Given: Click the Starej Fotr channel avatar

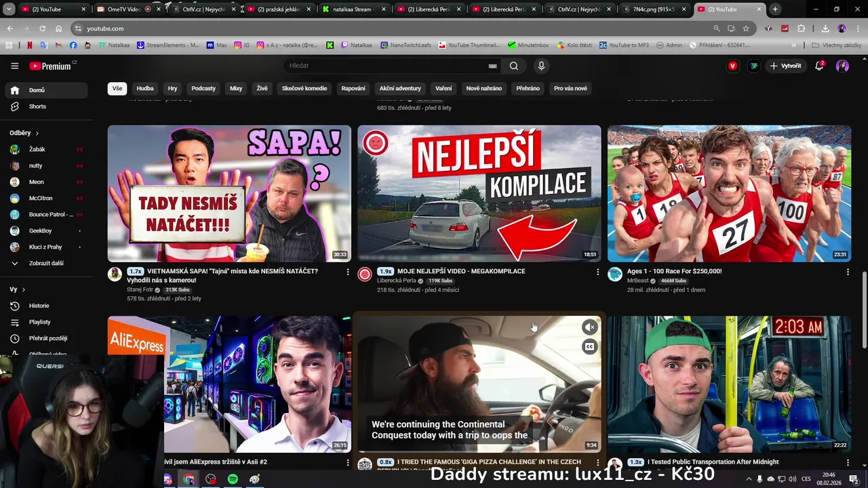Looking at the screenshot, I should tap(115, 274).
